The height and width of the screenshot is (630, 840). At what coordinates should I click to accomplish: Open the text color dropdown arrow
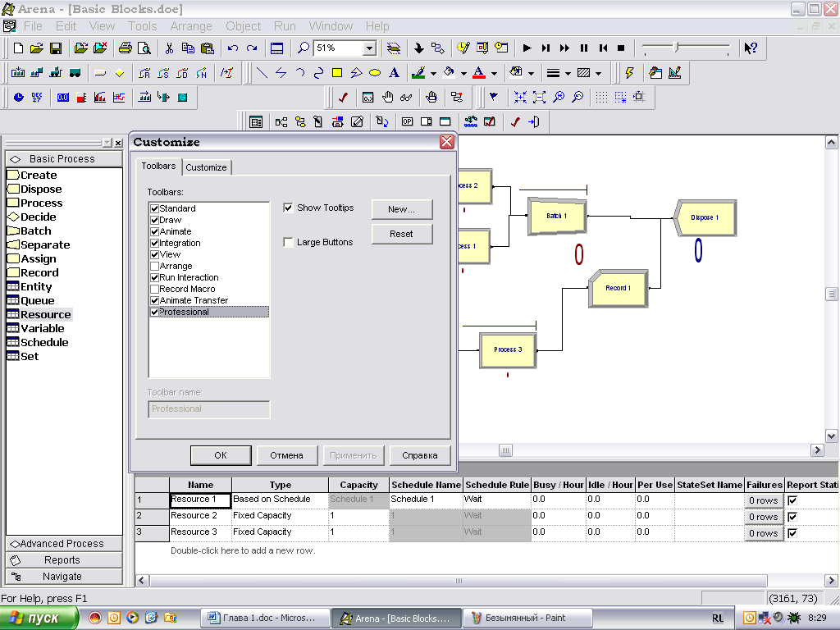click(x=494, y=73)
